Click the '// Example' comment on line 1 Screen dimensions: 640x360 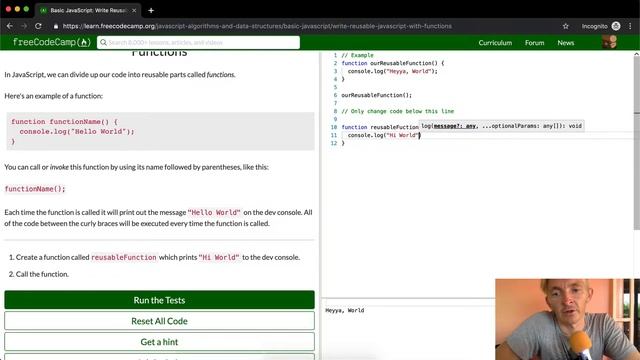click(x=357, y=55)
